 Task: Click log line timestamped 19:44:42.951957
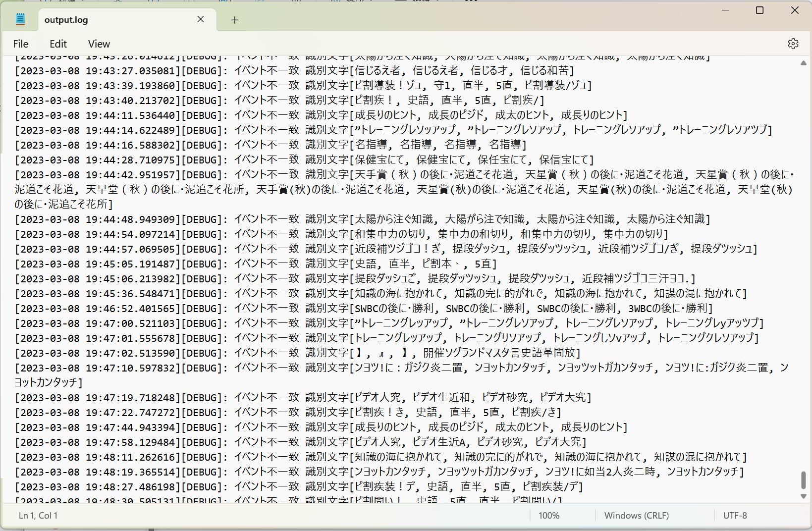click(404, 189)
